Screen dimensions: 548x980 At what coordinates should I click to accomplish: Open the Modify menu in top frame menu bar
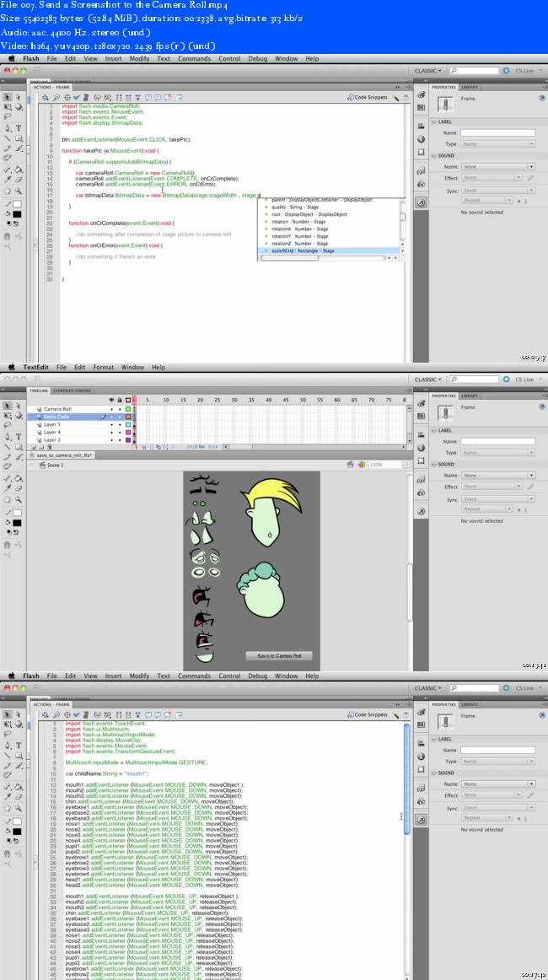[x=139, y=59]
